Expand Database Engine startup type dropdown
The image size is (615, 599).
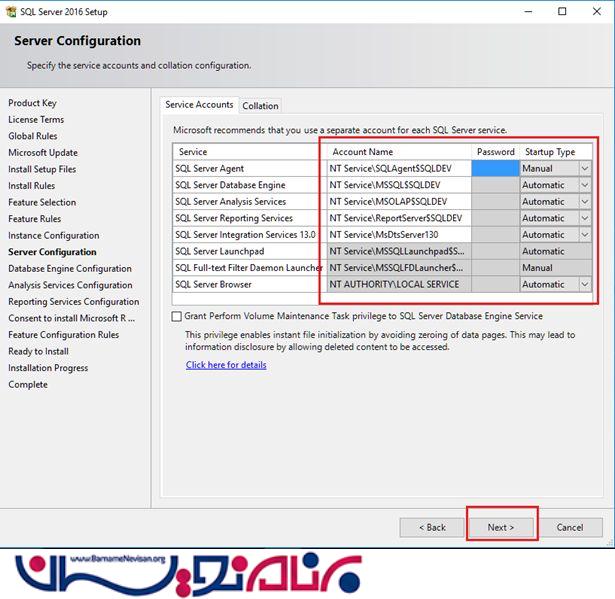point(584,185)
